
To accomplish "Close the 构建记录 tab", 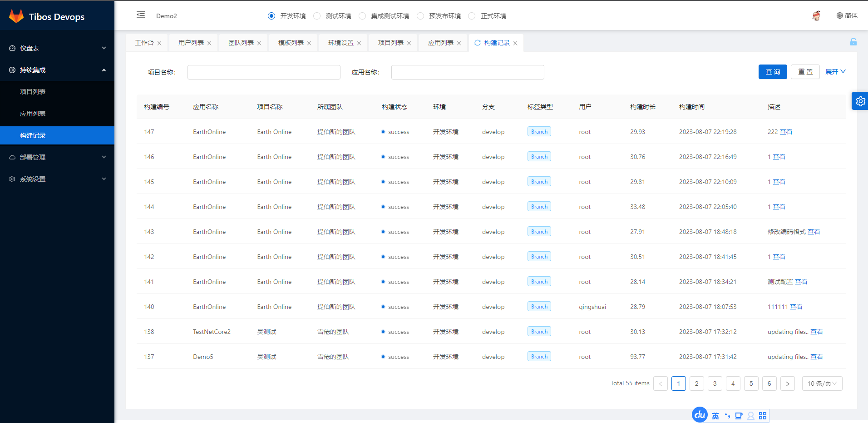I will (515, 43).
